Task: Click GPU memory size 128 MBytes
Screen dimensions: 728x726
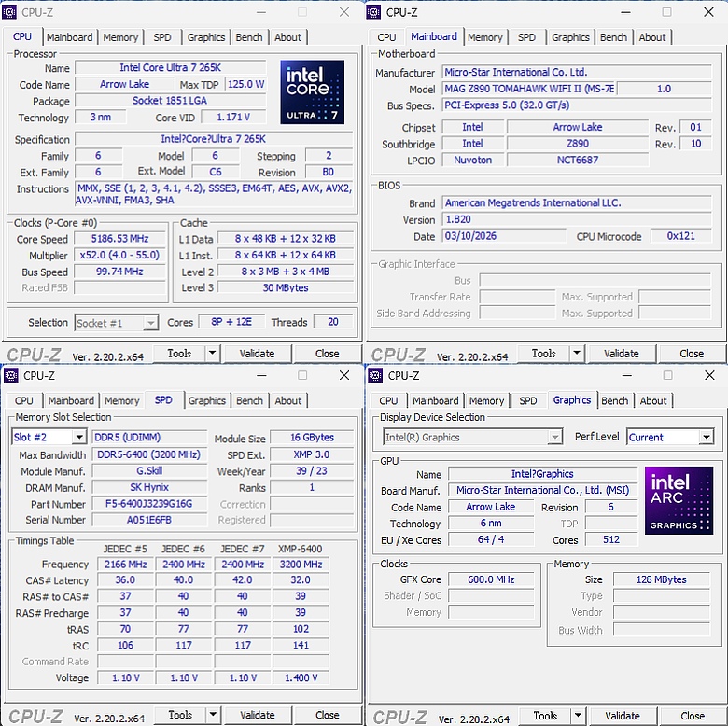Action: pos(661,579)
